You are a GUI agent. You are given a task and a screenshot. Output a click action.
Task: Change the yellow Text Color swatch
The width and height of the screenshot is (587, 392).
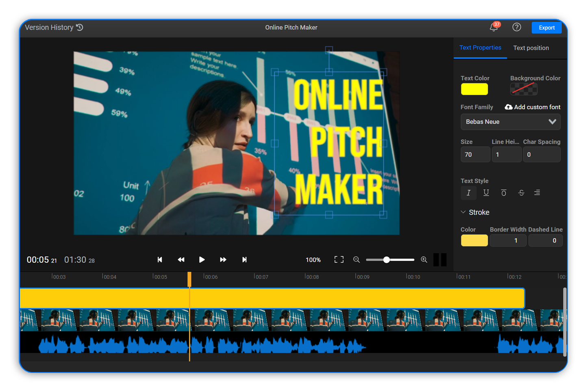[x=474, y=89]
